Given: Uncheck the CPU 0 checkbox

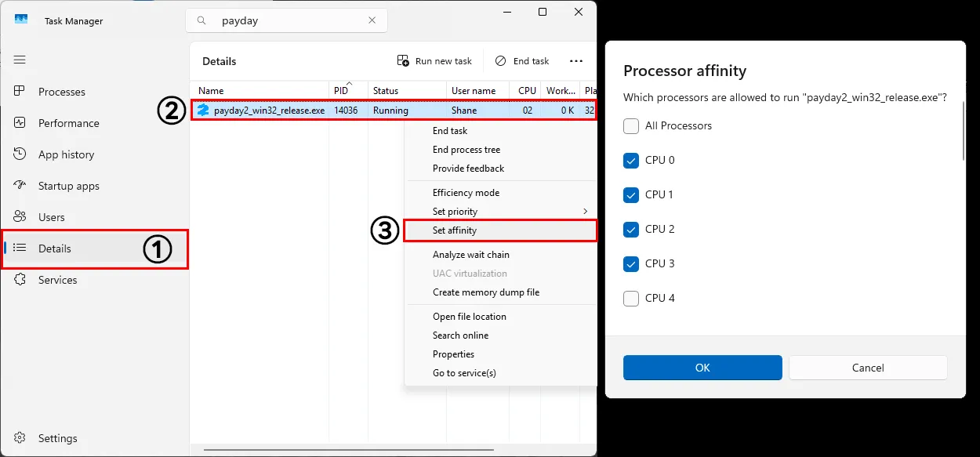Looking at the screenshot, I should (x=631, y=161).
